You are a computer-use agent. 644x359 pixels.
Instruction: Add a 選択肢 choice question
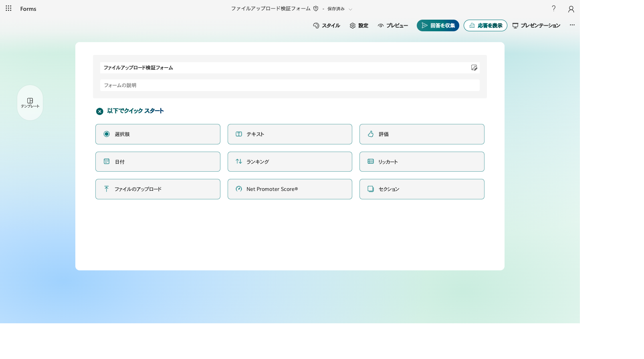[158, 134]
